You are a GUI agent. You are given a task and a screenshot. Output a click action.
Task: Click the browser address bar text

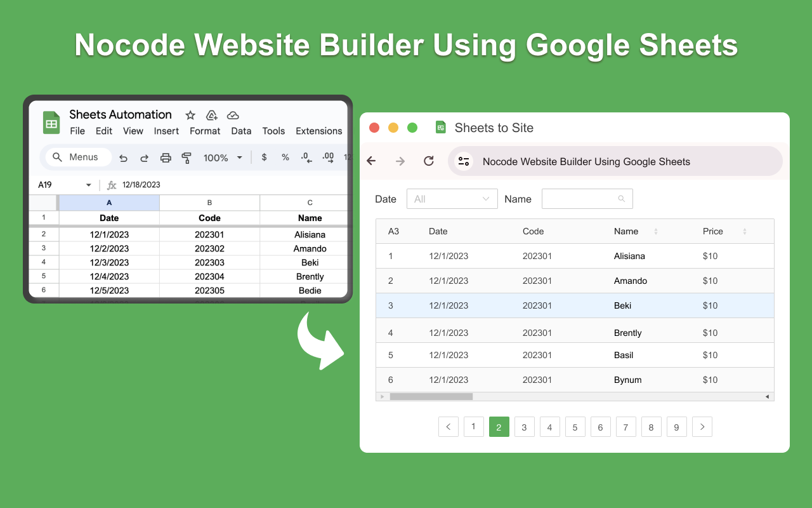(586, 161)
